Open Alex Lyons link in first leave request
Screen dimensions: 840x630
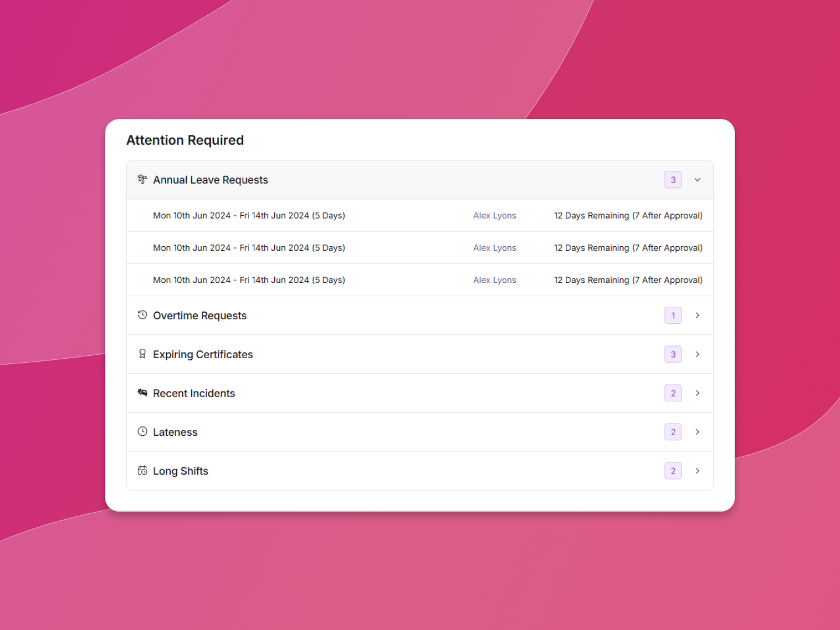(x=495, y=216)
